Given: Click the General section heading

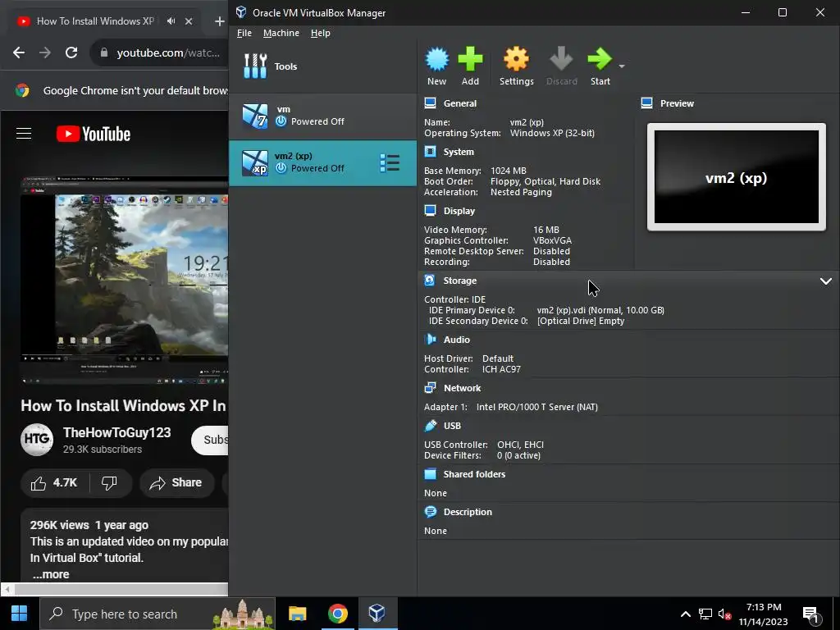Looking at the screenshot, I should [x=459, y=103].
